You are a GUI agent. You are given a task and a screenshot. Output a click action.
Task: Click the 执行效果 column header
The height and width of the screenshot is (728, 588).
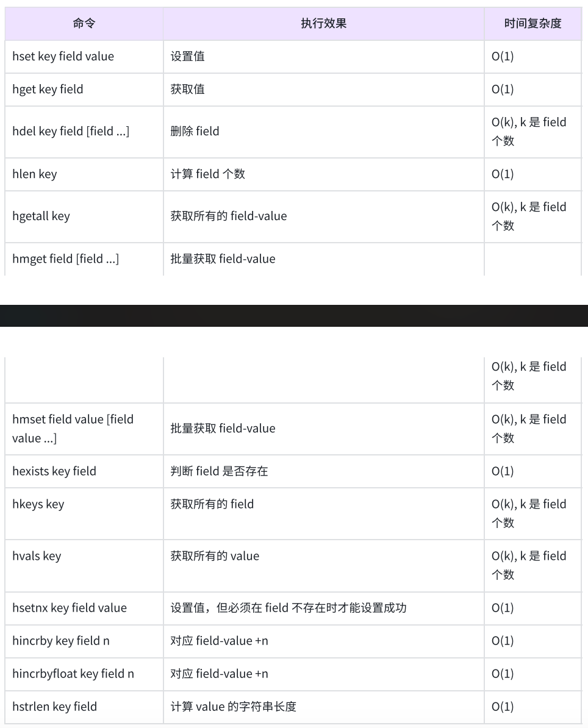pyautogui.click(x=324, y=23)
